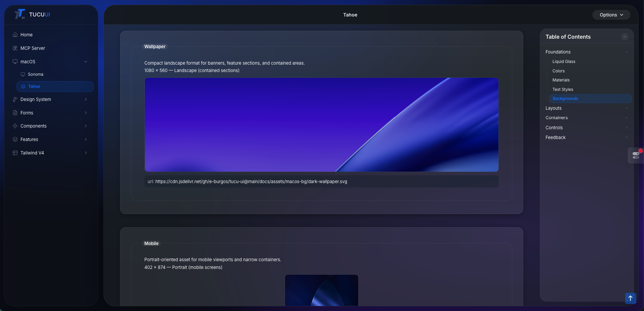Click the '1080 × 560 — Landscape' text
This screenshot has width=644, height=311.
click(x=192, y=70)
